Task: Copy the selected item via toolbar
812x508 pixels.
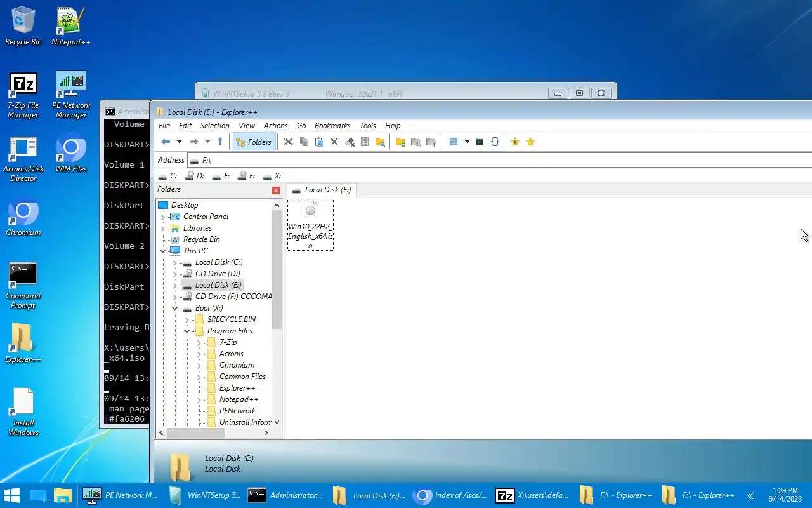Action: click(x=304, y=142)
